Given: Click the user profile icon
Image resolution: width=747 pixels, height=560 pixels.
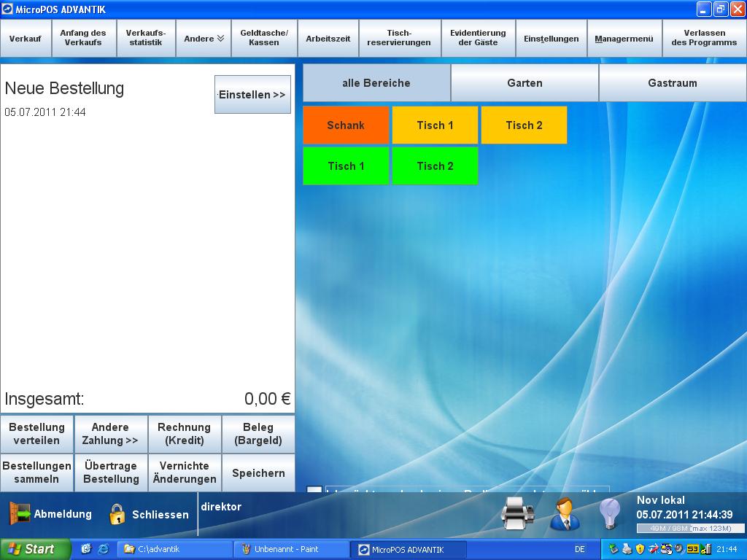Looking at the screenshot, I should tap(564, 513).
